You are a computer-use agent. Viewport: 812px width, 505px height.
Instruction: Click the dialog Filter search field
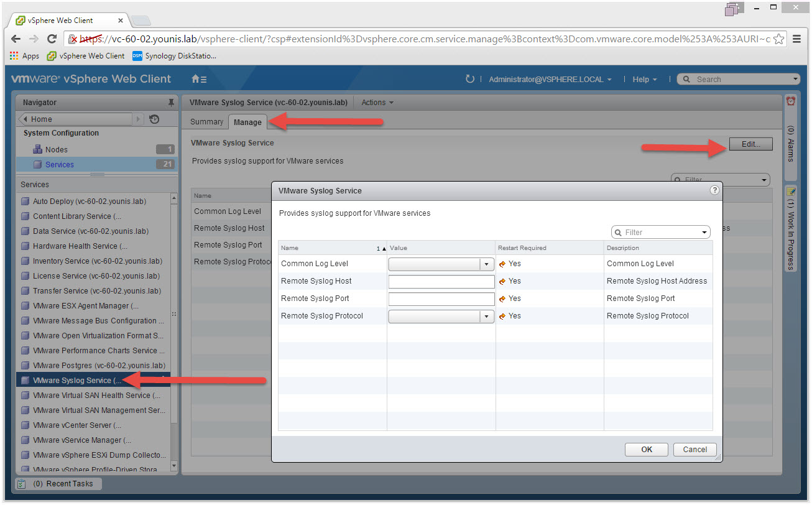pos(660,232)
